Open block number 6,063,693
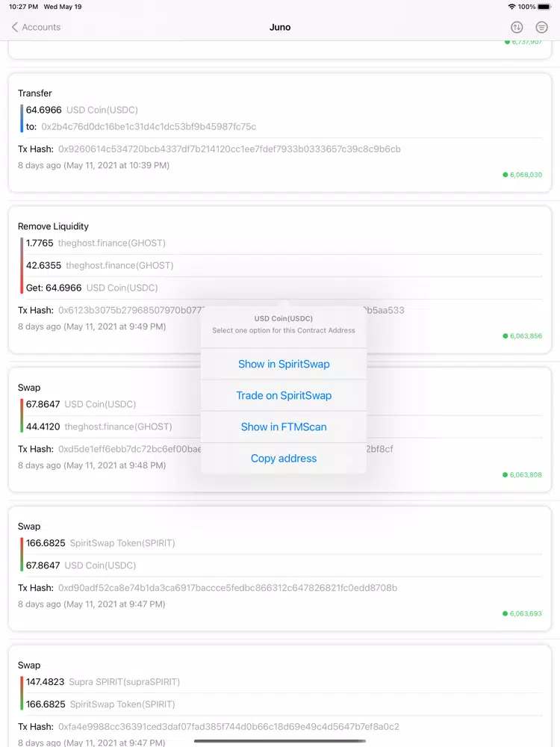The width and height of the screenshot is (560, 747). [x=523, y=613]
